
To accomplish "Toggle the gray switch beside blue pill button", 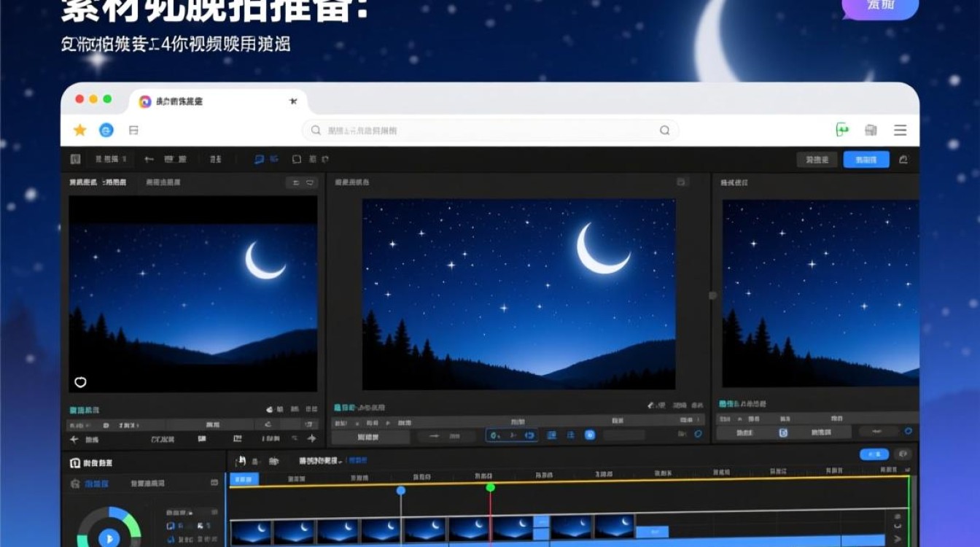I will coord(904,454).
